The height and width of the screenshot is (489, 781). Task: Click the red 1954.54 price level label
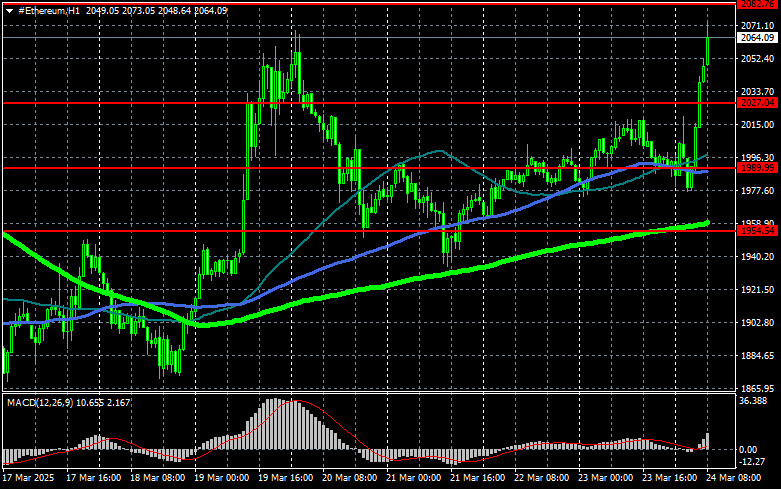(x=758, y=231)
